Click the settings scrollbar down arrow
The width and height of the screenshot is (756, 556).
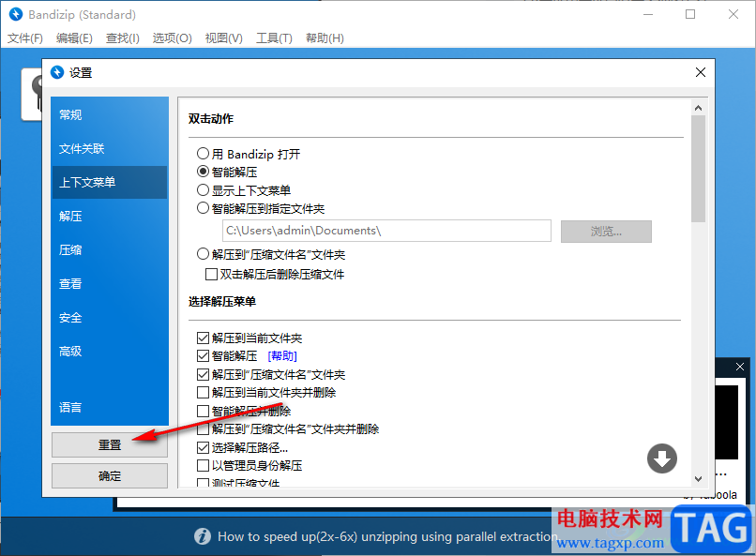698,478
